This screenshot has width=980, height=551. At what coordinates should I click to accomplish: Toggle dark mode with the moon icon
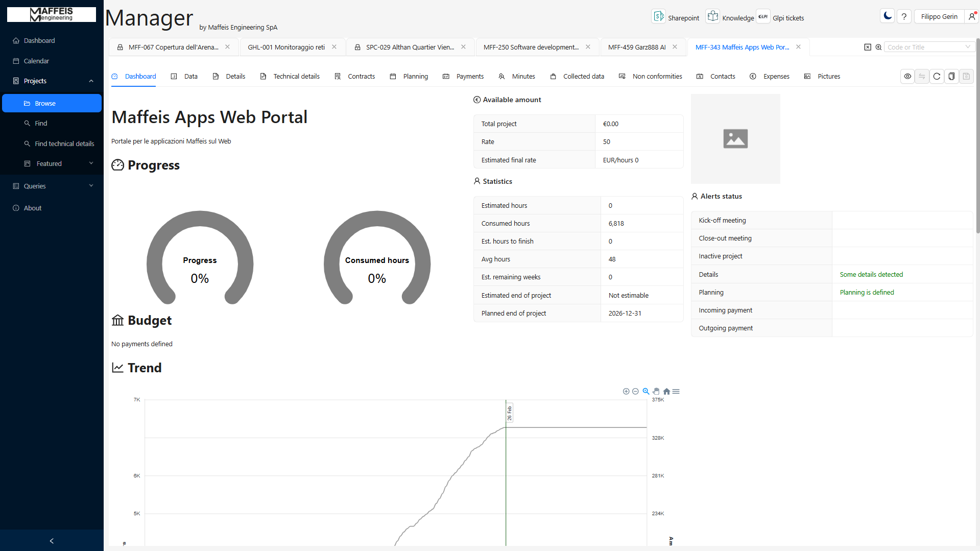point(887,16)
